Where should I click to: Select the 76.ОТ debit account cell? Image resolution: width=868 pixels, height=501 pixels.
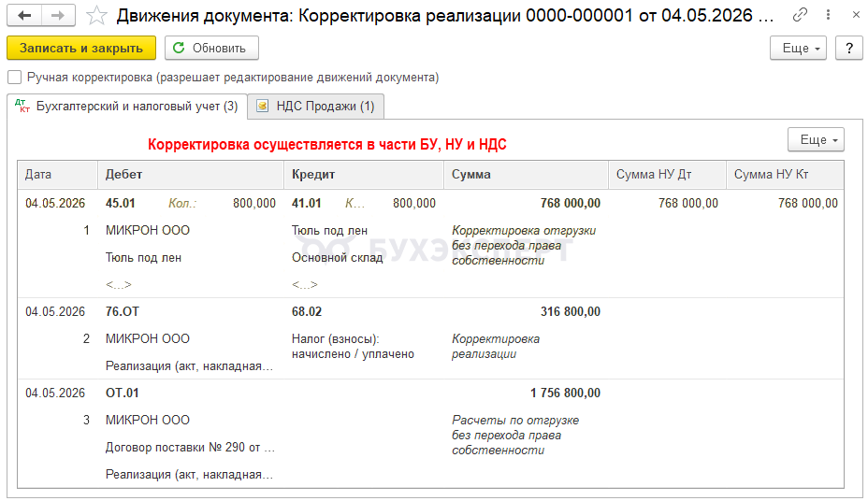pos(123,311)
